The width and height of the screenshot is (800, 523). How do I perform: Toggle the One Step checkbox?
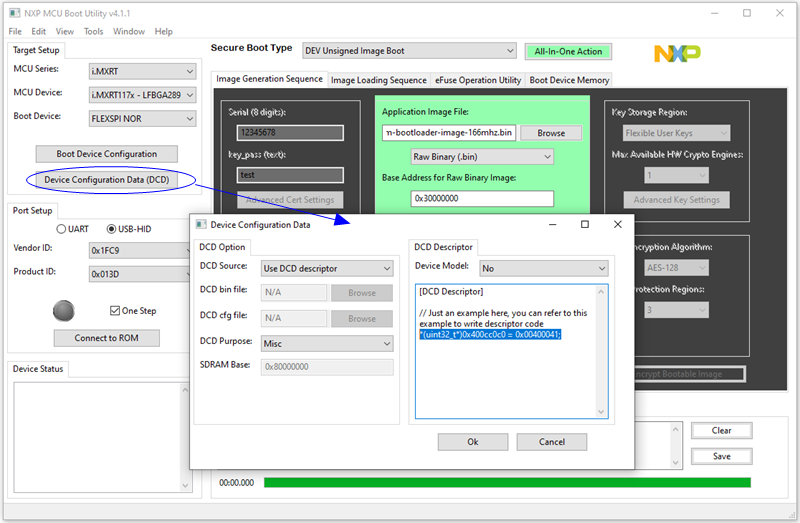[x=115, y=311]
